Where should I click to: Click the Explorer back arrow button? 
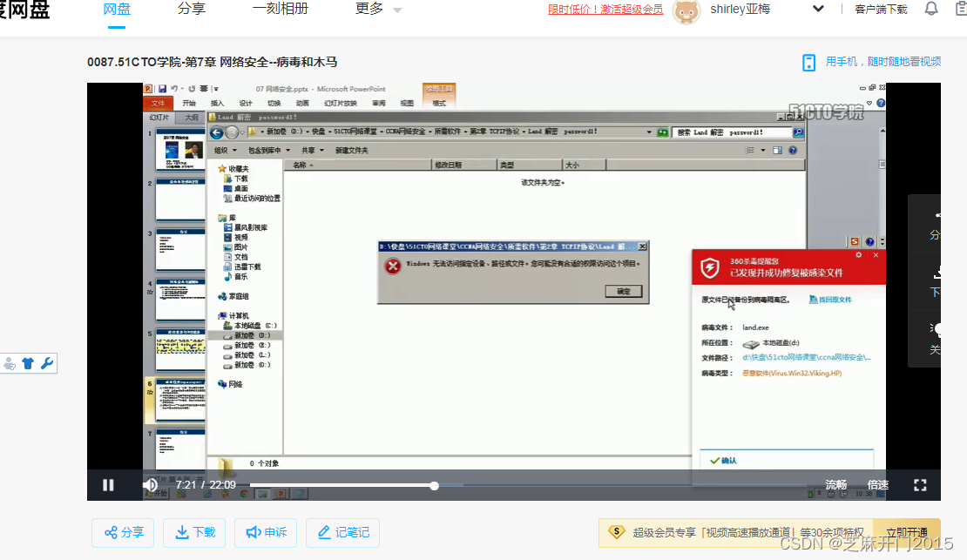point(216,132)
